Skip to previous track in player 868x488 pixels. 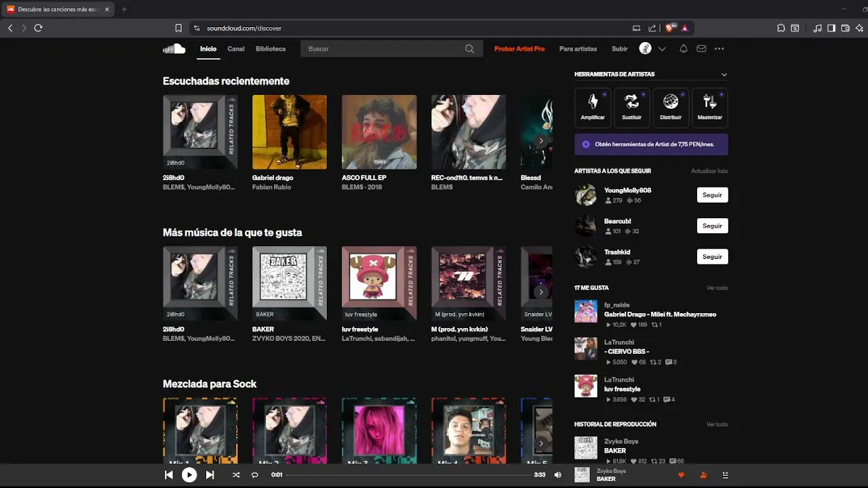click(169, 475)
